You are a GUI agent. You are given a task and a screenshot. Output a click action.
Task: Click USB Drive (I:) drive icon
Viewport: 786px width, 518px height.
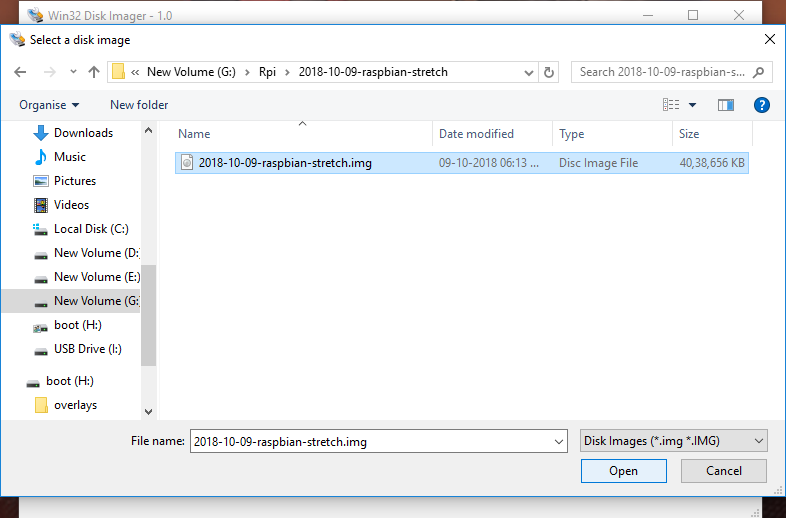tap(41, 352)
